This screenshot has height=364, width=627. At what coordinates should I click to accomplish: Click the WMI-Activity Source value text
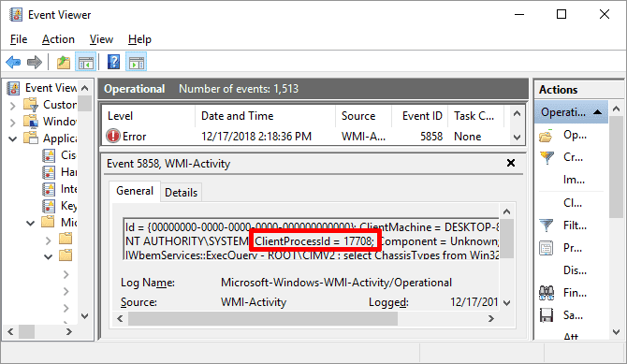pos(254,302)
